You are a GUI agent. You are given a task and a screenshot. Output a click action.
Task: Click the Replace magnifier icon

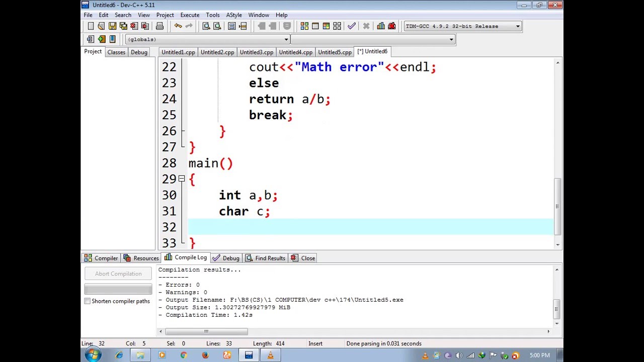pos(217,26)
